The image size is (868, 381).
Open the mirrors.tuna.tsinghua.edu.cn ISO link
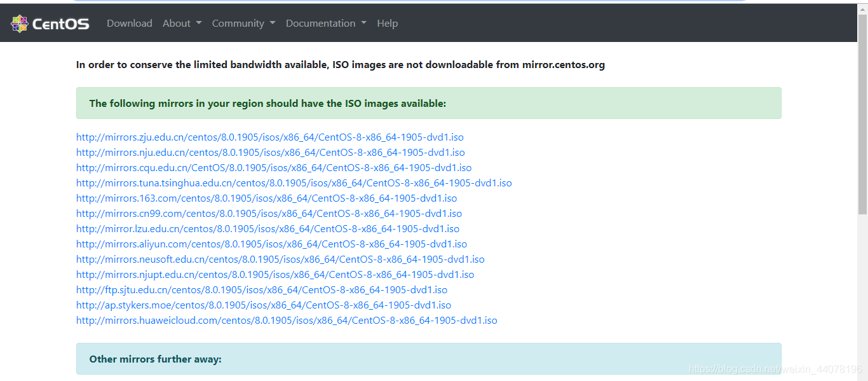294,183
